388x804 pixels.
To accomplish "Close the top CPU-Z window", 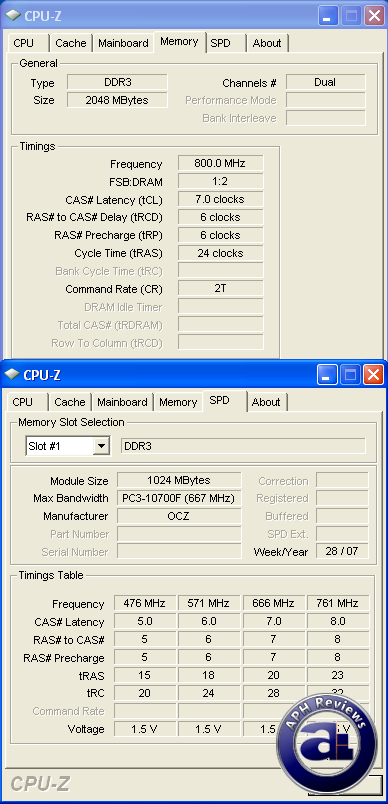I will [x=375, y=15].
